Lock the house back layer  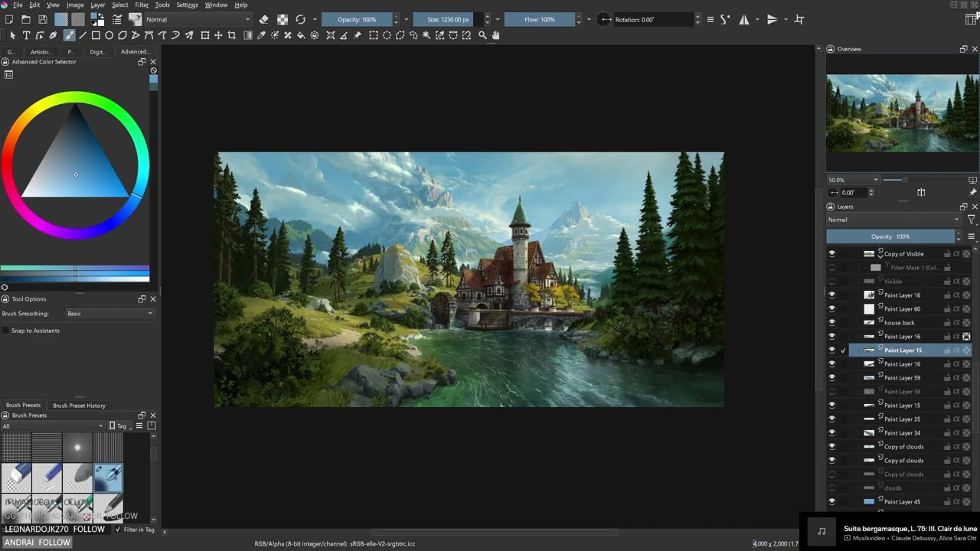point(947,323)
